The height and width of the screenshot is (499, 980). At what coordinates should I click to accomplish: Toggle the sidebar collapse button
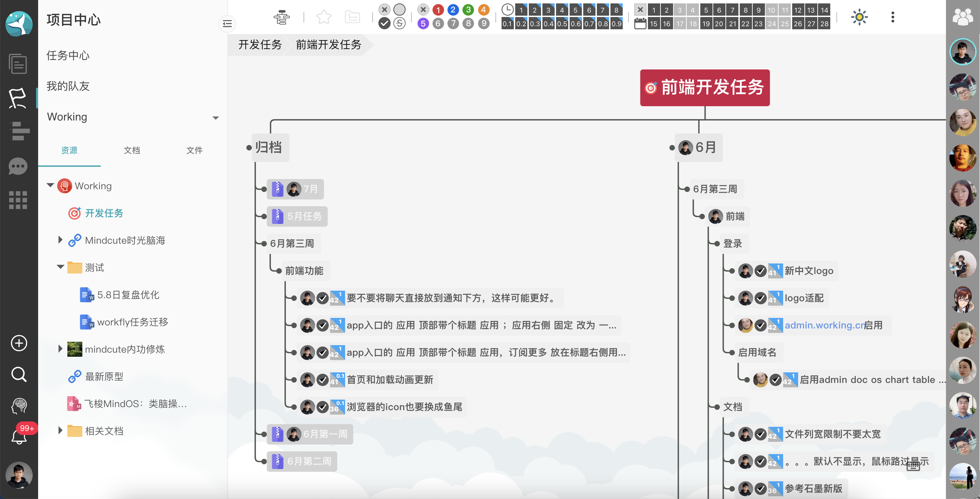point(227,24)
